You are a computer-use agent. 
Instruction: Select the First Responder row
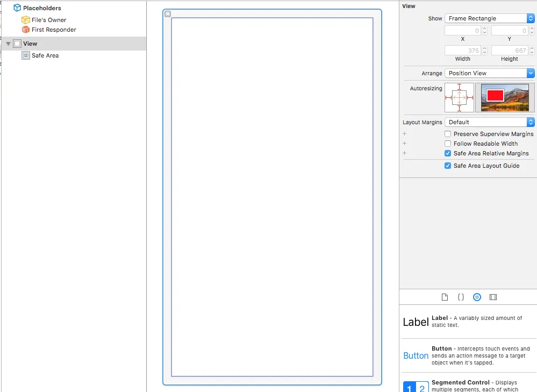(x=74, y=30)
